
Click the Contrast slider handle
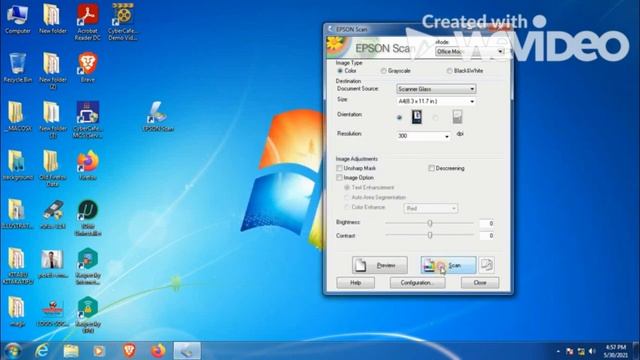coord(430,236)
